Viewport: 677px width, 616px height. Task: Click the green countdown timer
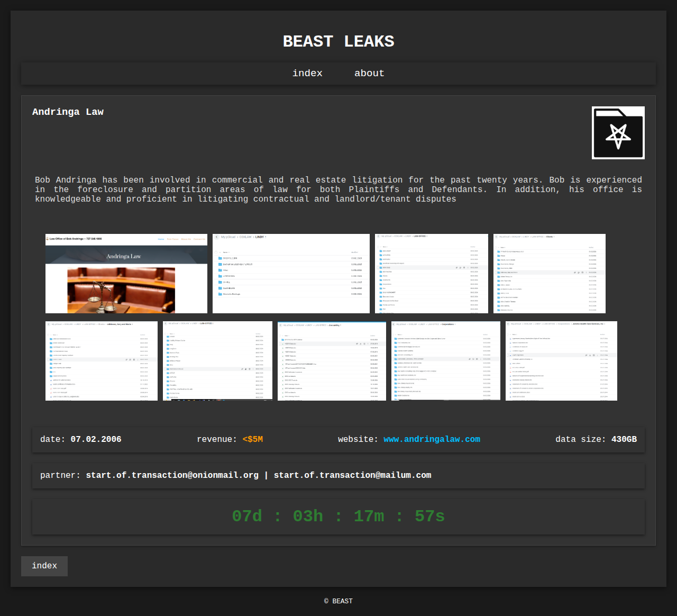[338, 516]
